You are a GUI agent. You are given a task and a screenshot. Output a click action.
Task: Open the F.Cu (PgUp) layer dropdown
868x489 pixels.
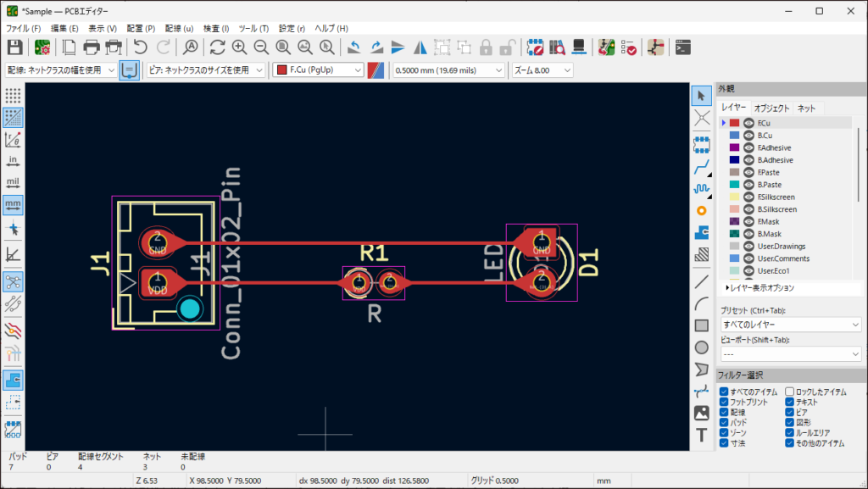tap(319, 70)
